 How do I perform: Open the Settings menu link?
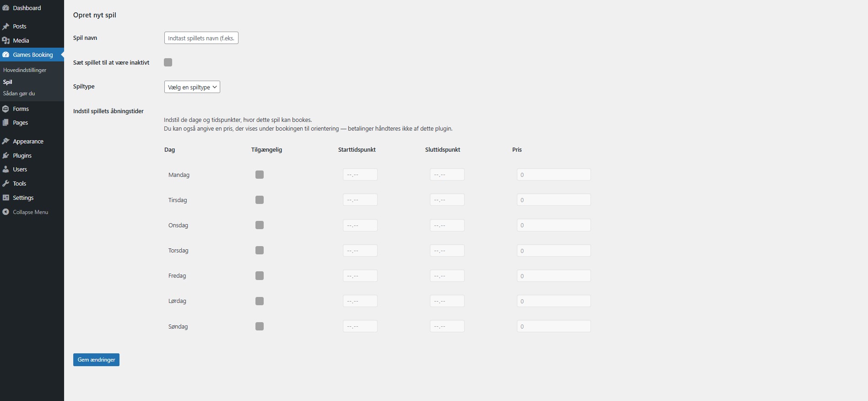(23, 198)
